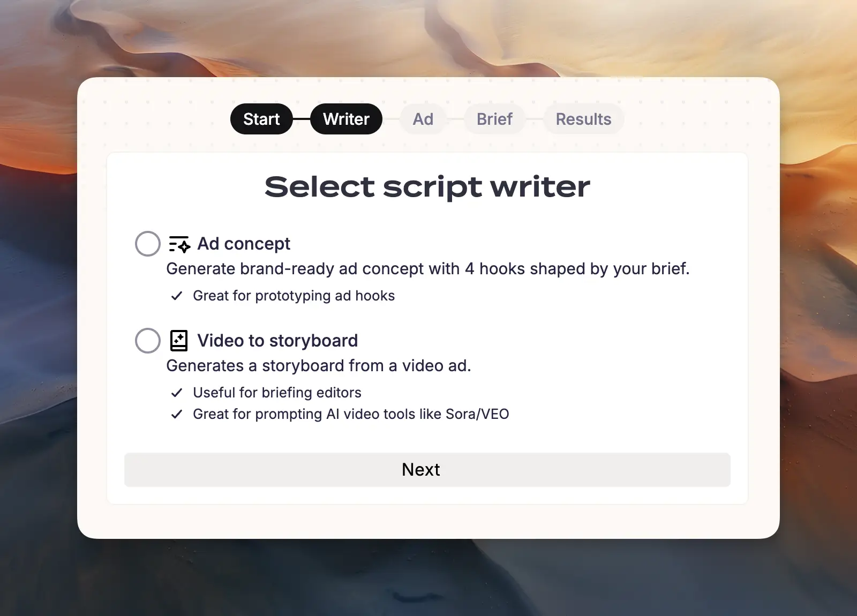The height and width of the screenshot is (616, 857).
Task: Click the 'Great for prototyping ad hooks' text
Action: [294, 296]
